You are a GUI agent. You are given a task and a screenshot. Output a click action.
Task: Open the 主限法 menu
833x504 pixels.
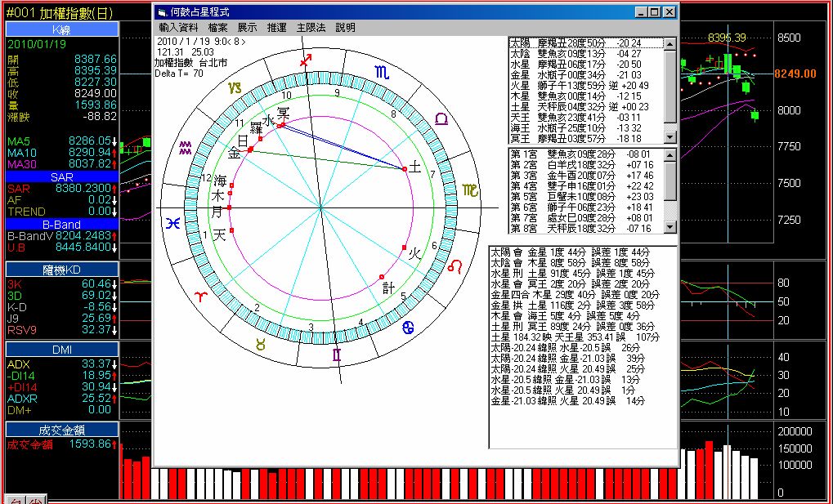(311, 28)
